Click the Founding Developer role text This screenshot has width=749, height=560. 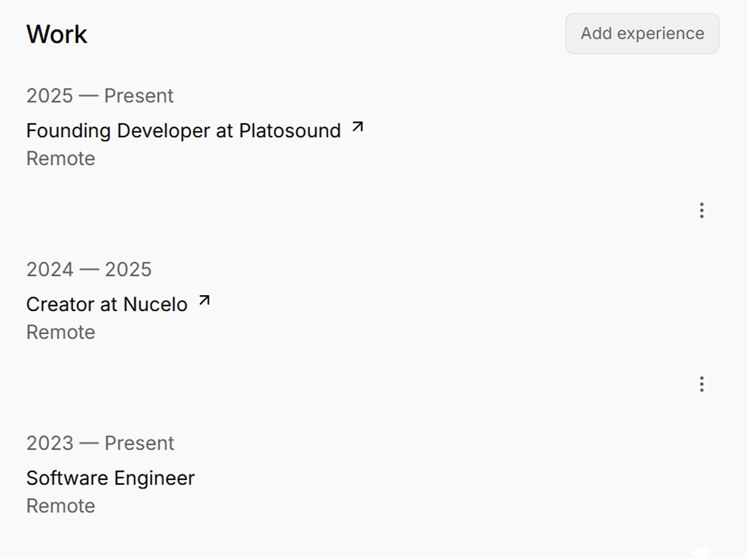[x=118, y=131]
